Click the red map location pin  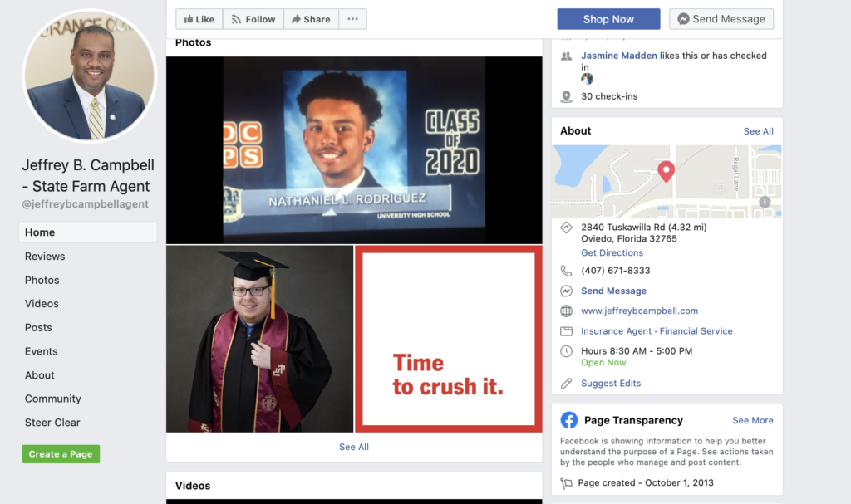click(x=666, y=171)
